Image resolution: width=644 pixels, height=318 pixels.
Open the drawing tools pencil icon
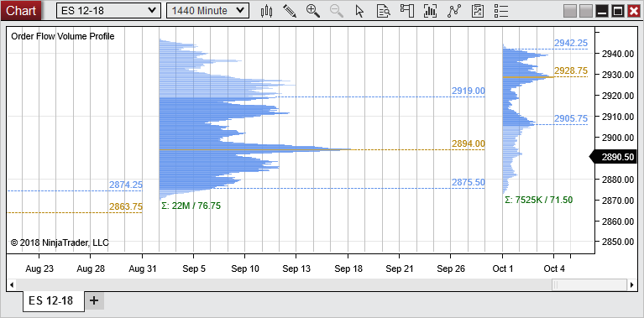290,11
